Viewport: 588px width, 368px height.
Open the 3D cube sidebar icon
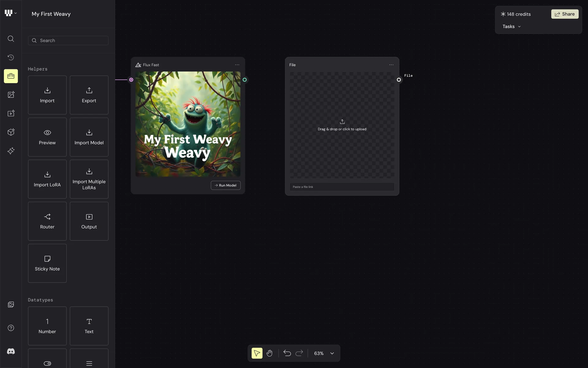pyautogui.click(x=11, y=132)
